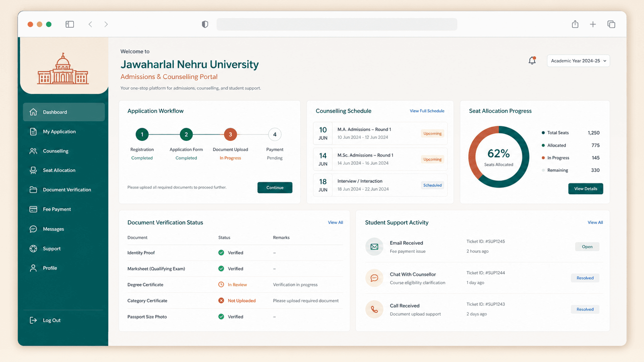Expand the Academic Year 2024-25 dropdown

(578, 61)
